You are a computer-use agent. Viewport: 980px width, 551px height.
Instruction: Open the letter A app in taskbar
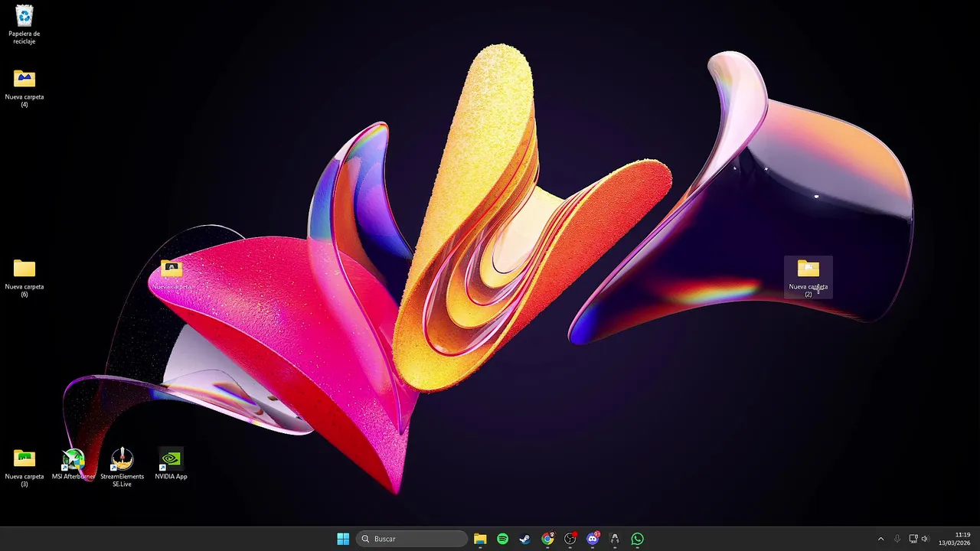[615, 539]
